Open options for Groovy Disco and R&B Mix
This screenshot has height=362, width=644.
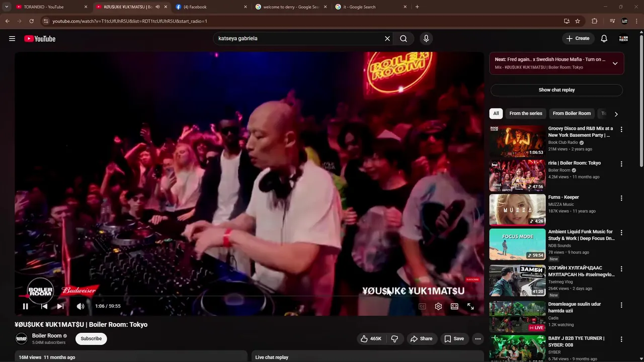click(621, 130)
